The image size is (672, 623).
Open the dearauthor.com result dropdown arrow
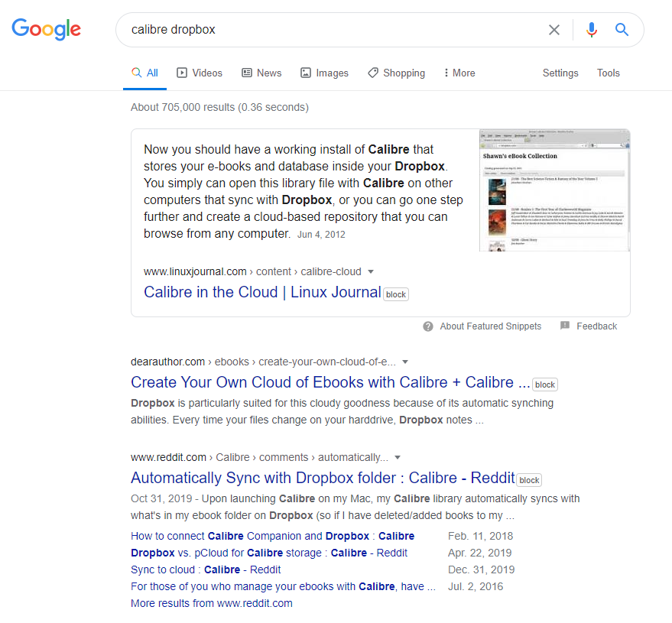pos(405,362)
